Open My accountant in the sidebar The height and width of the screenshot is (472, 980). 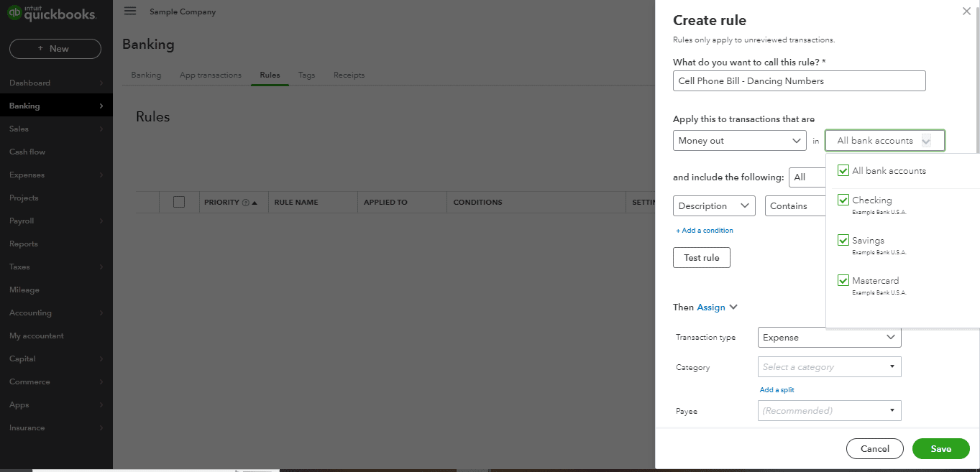(56, 336)
